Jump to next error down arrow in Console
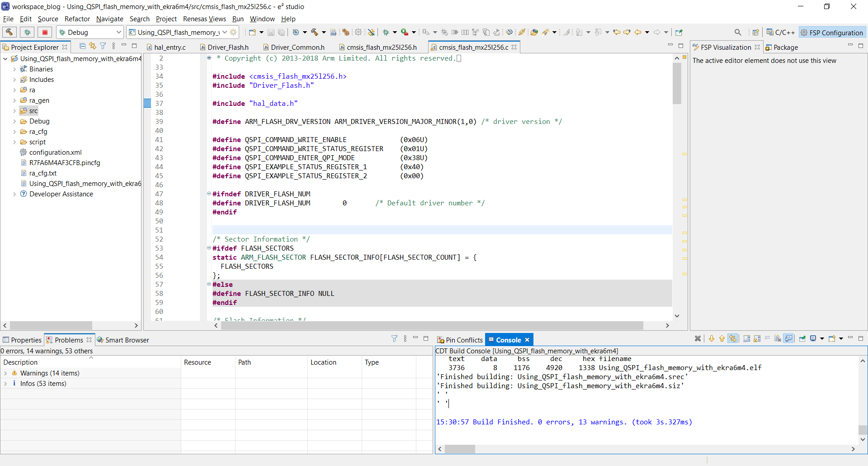 [x=712, y=338]
